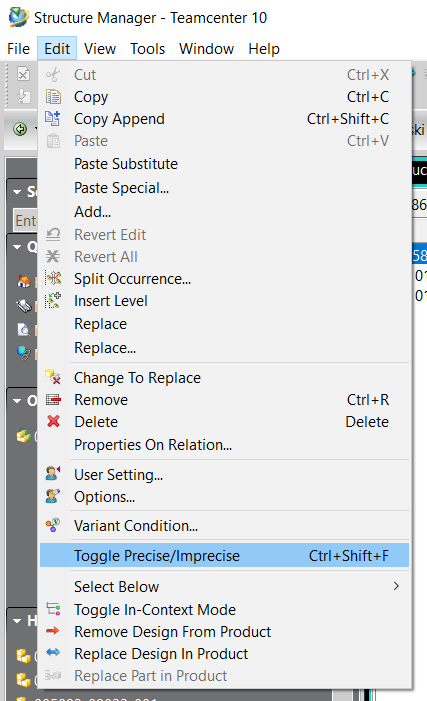Click the Split Occurrence icon
Image resolution: width=427 pixels, height=701 pixels.
tap(53, 279)
